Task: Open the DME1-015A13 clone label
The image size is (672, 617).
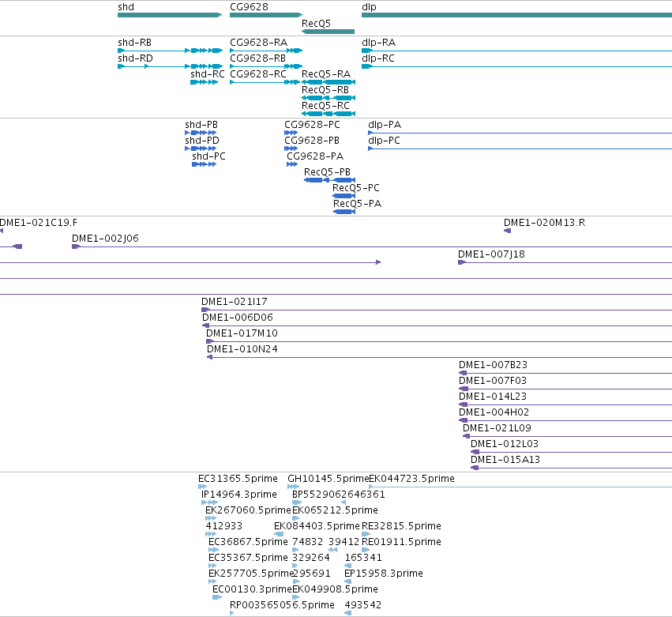Action: click(505, 461)
